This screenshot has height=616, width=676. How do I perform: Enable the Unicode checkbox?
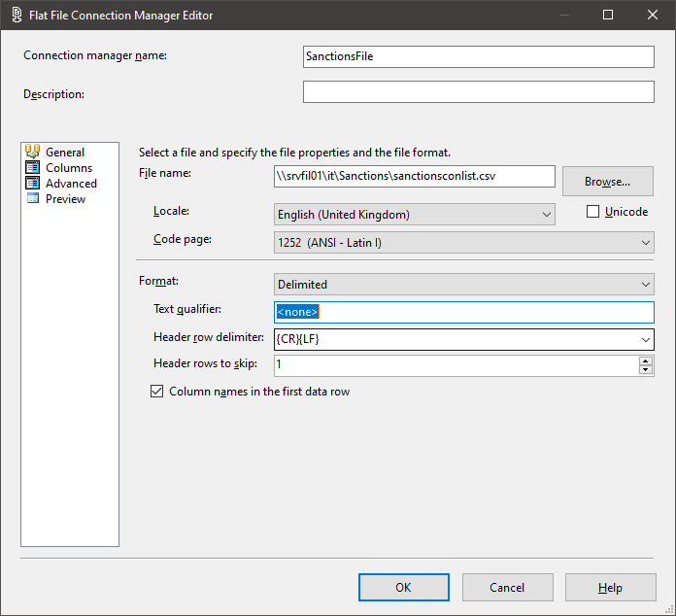click(593, 212)
